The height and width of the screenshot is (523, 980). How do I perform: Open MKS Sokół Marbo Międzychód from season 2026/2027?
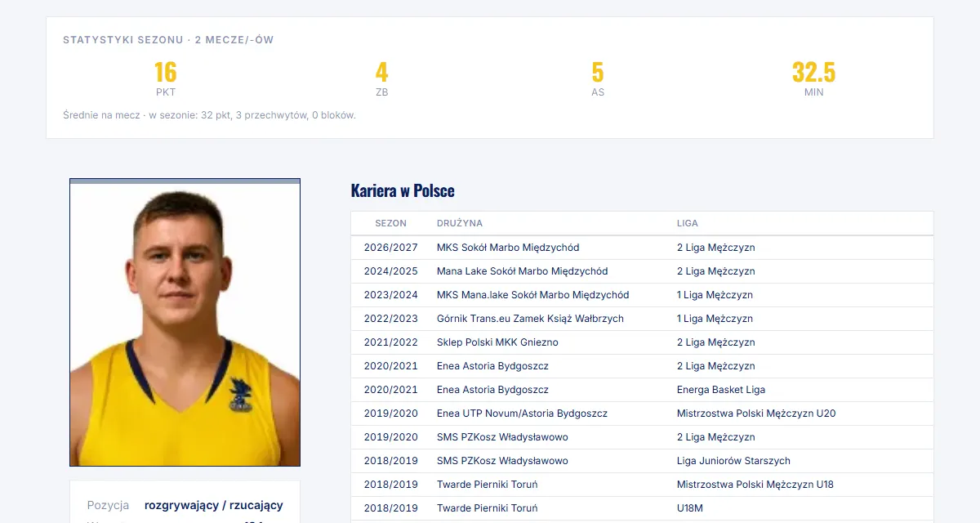point(508,248)
